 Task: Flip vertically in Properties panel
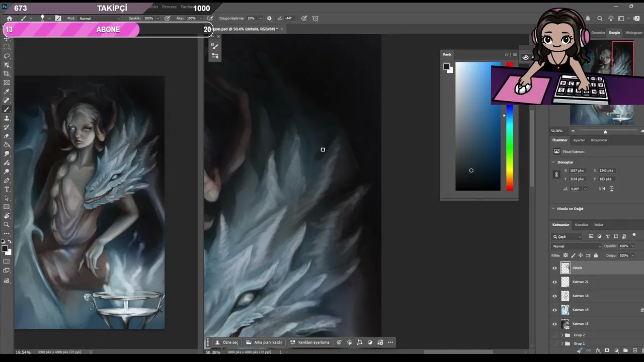[612, 189]
